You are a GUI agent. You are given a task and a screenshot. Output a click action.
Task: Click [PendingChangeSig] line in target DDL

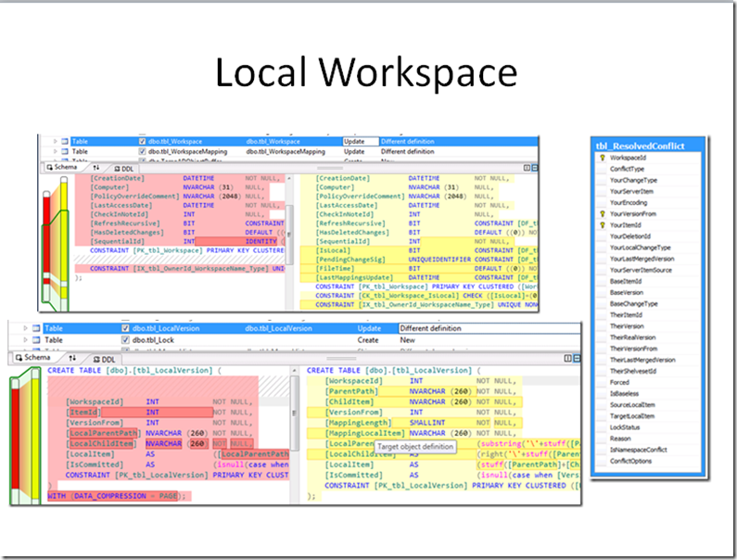click(x=419, y=260)
